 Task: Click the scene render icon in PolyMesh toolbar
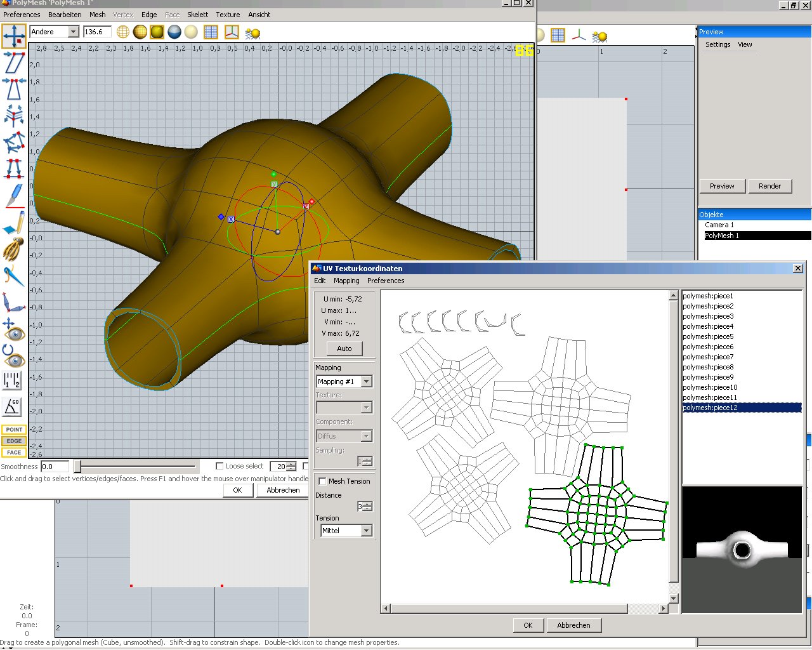click(252, 33)
